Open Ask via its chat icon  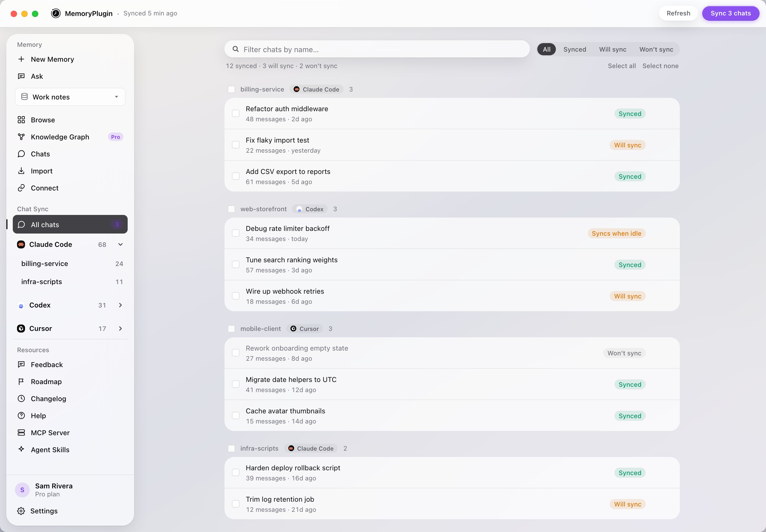(21, 76)
